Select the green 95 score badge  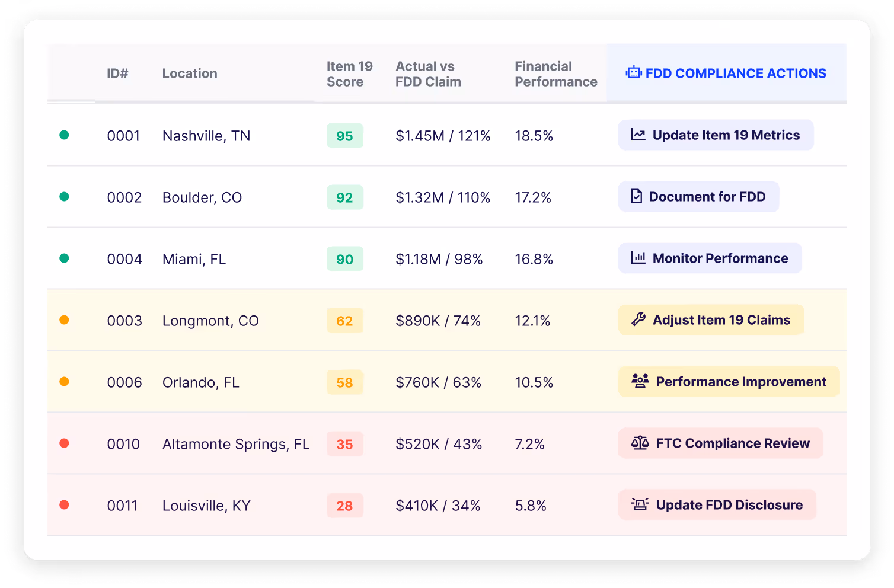[344, 136]
